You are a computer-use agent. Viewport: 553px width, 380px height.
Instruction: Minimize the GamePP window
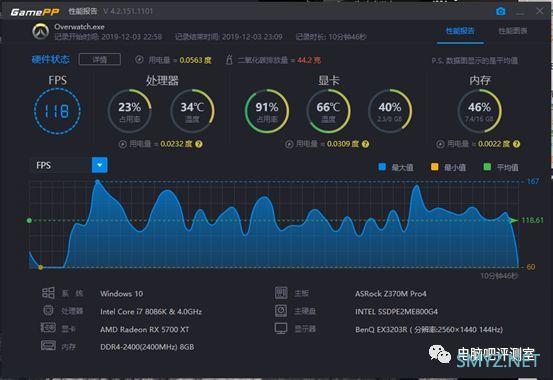(520, 12)
